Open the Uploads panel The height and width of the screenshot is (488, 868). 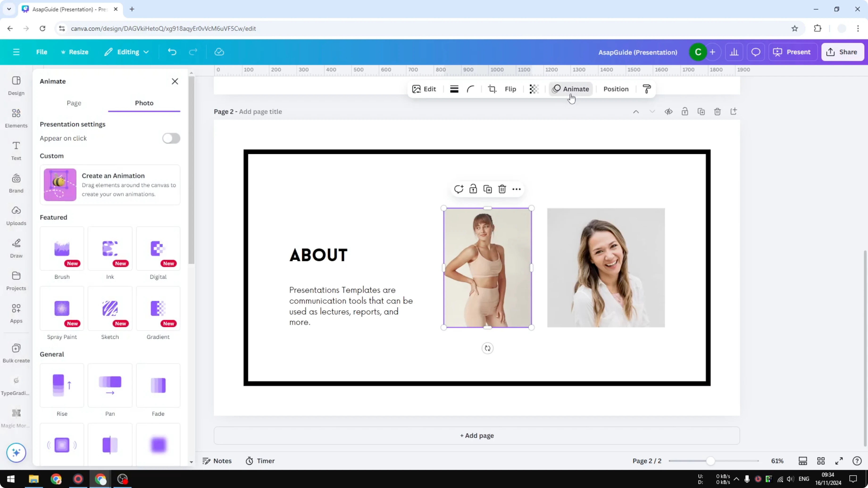point(16,215)
